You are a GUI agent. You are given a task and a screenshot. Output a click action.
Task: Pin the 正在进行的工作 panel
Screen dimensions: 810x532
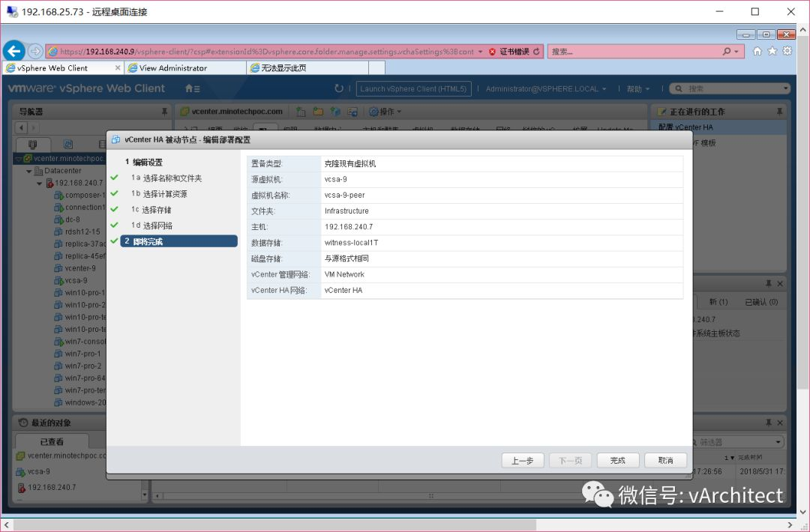[779, 112]
